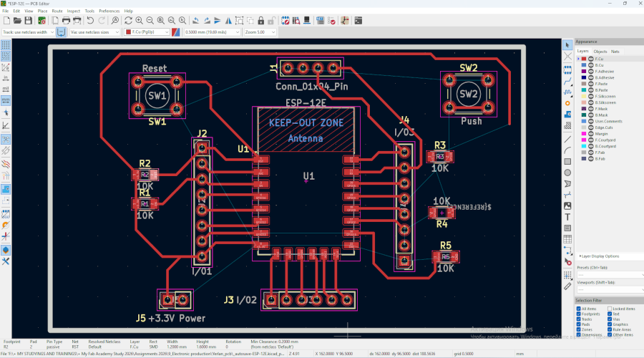Open the scripting console icon
Screen dimensions: 644x358
358,21
